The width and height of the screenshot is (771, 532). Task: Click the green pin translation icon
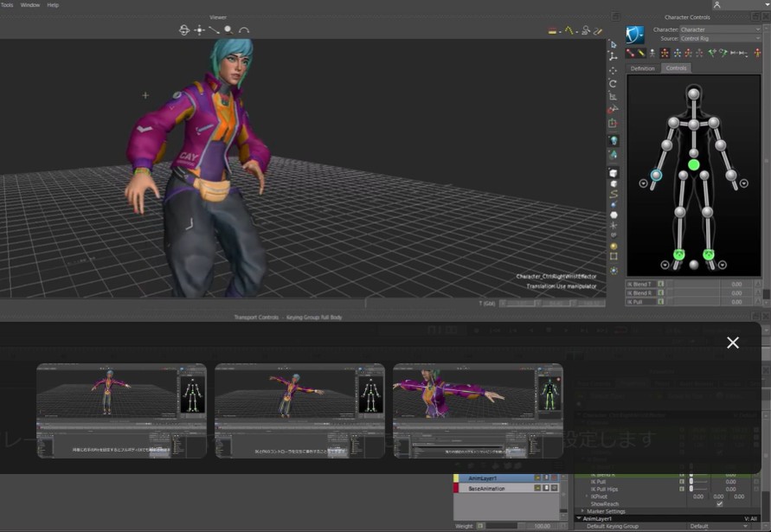pyautogui.click(x=711, y=53)
